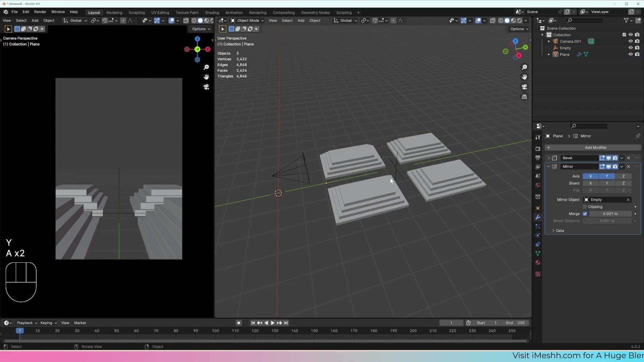Toggle Mirror modifier render visibility
Viewport: 644px width, 362px height.
[x=615, y=167]
